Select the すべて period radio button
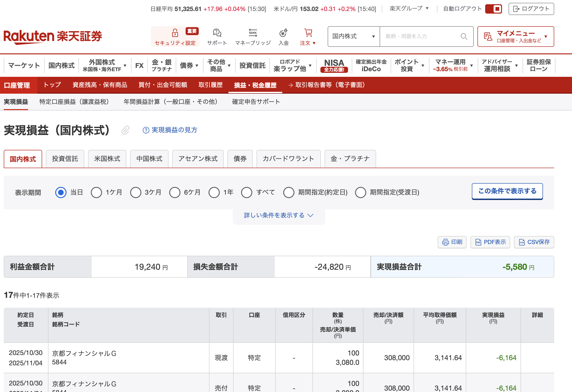This screenshot has height=392, width=572. pos(246,192)
